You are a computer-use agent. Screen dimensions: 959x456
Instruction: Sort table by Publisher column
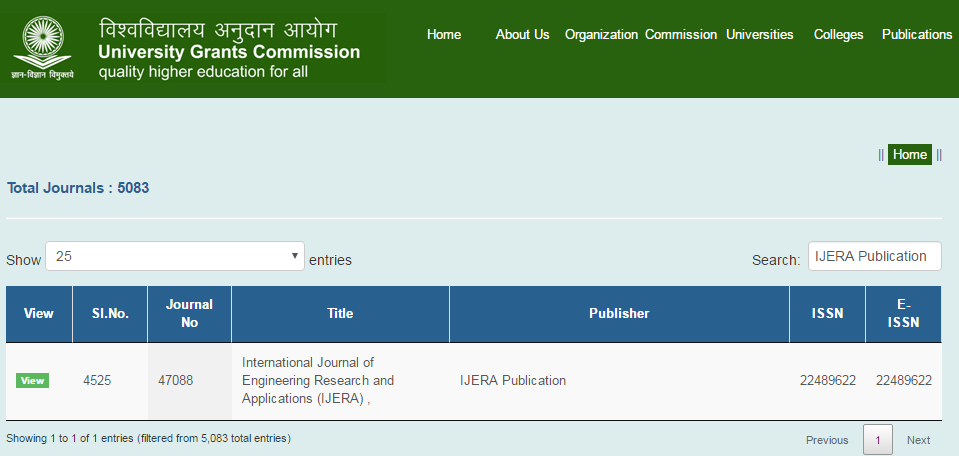click(619, 314)
